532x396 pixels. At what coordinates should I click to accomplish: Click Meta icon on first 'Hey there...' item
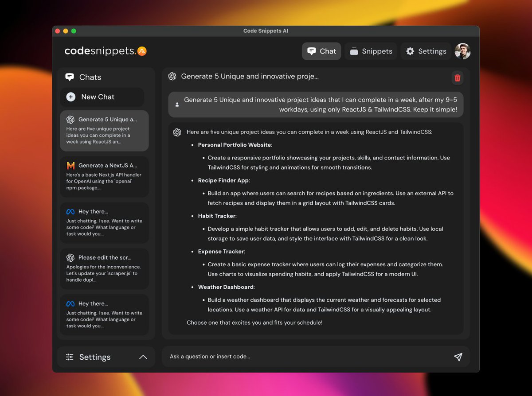click(70, 212)
